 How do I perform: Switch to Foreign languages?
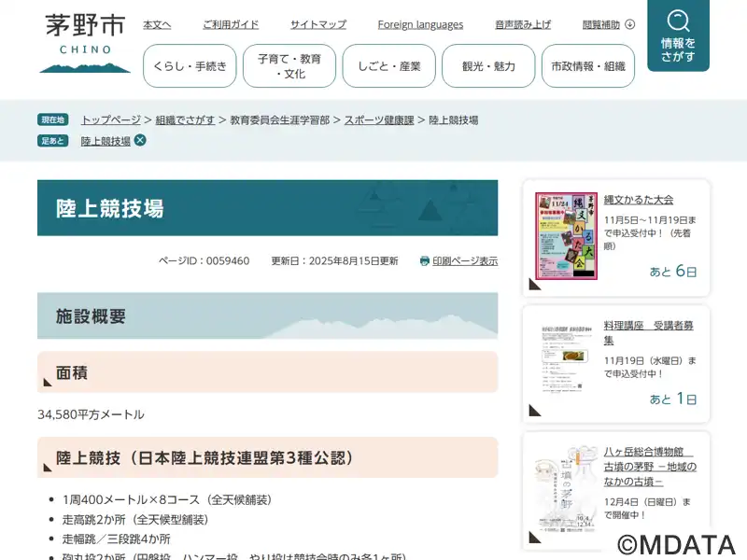click(x=420, y=24)
